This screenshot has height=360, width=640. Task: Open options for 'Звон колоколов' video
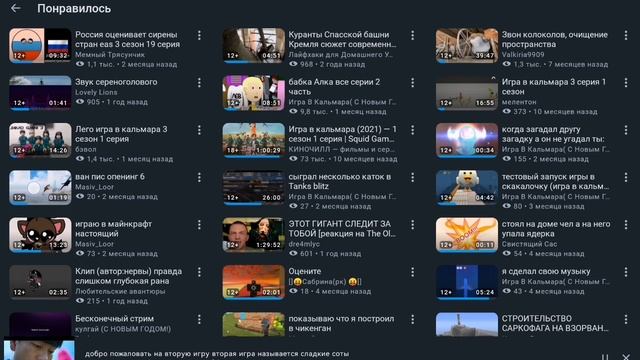[x=626, y=36]
